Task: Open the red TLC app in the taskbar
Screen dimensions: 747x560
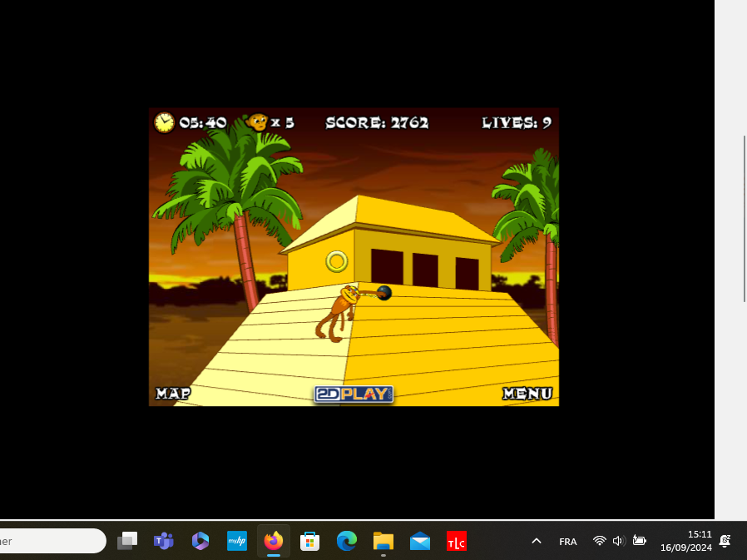Action: (x=457, y=541)
